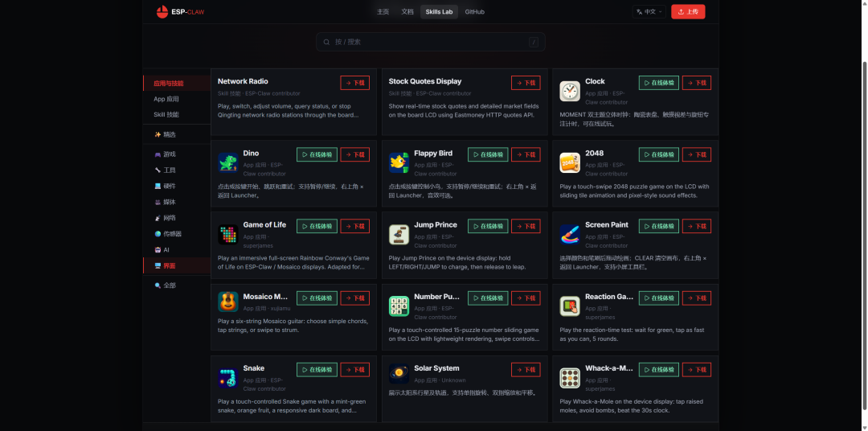Open the Snake app icon
This screenshot has width=868, height=431.
click(228, 378)
